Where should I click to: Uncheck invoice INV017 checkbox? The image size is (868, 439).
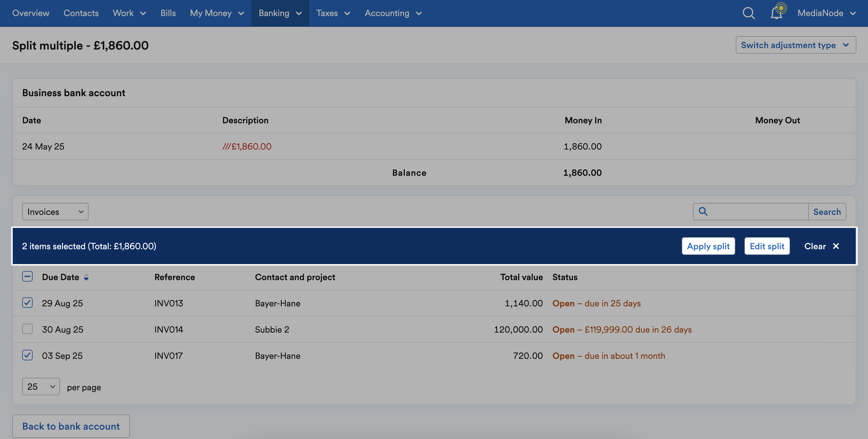(x=27, y=355)
